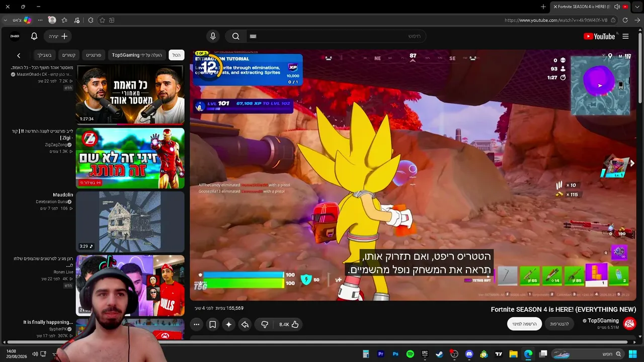Viewport: 644px width, 362px height.
Task: Open the ZIMBER account avatar menu
Action: pyautogui.click(x=15, y=36)
